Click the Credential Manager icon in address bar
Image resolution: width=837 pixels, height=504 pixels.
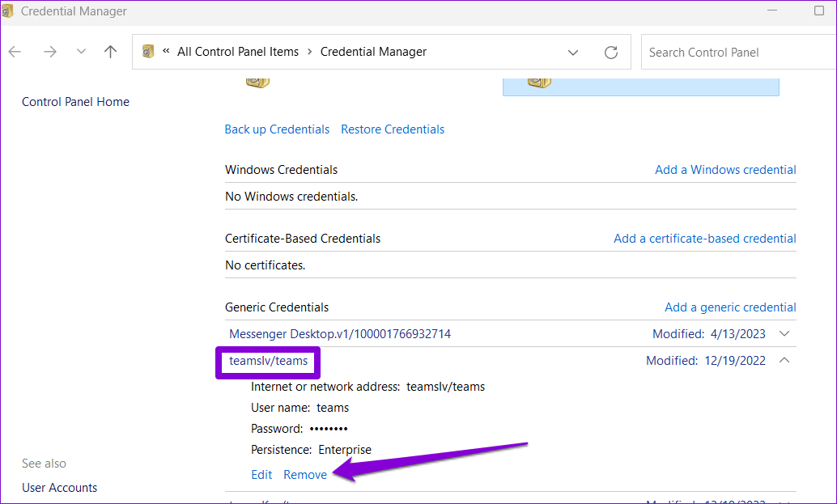pyautogui.click(x=148, y=52)
